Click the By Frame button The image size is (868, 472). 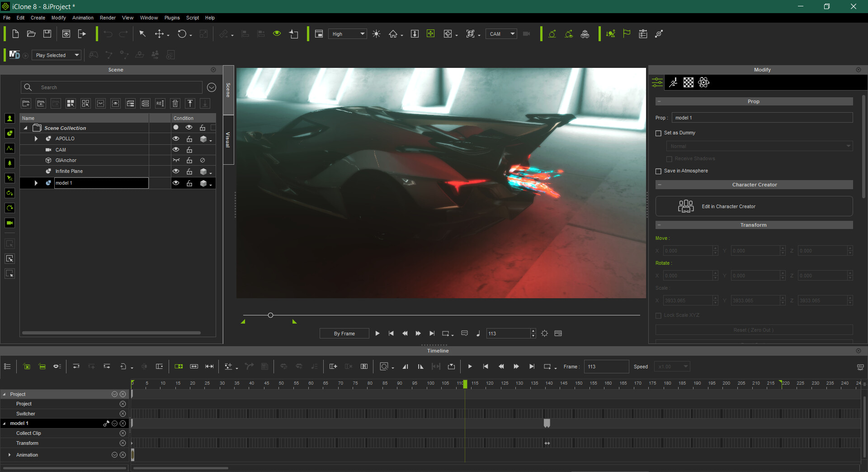(x=344, y=334)
